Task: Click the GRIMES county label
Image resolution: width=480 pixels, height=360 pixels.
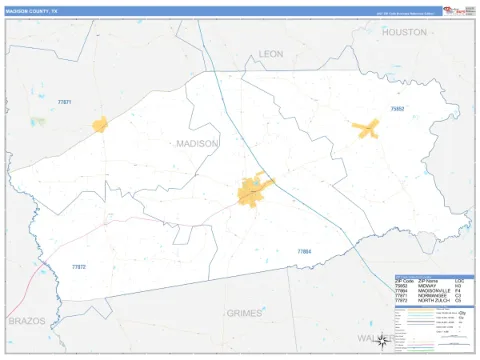Action: tap(244, 313)
